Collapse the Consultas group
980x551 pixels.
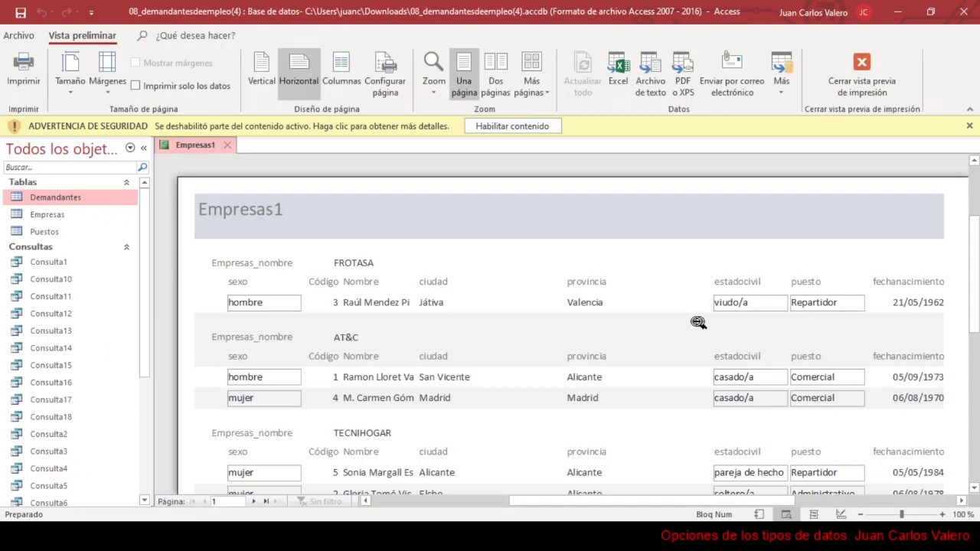point(126,247)
